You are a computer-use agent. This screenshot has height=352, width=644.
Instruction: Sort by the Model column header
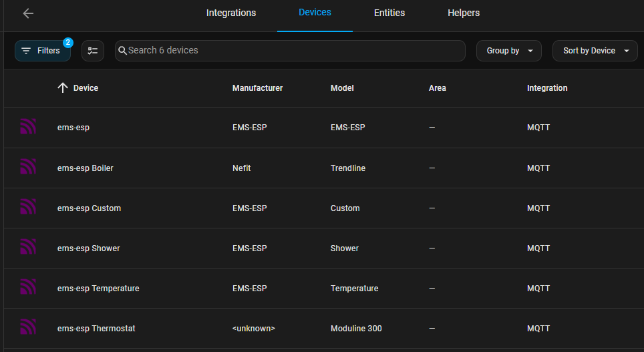click(342, 88)
